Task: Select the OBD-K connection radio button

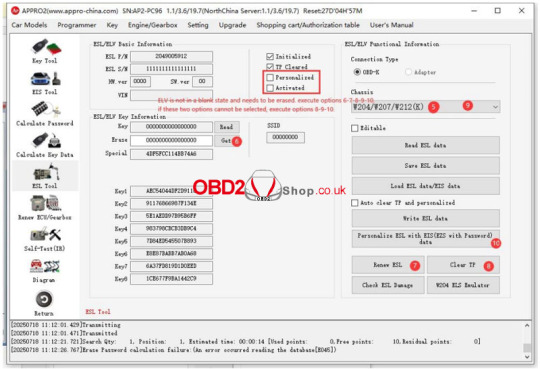Action: pos(357,72)
